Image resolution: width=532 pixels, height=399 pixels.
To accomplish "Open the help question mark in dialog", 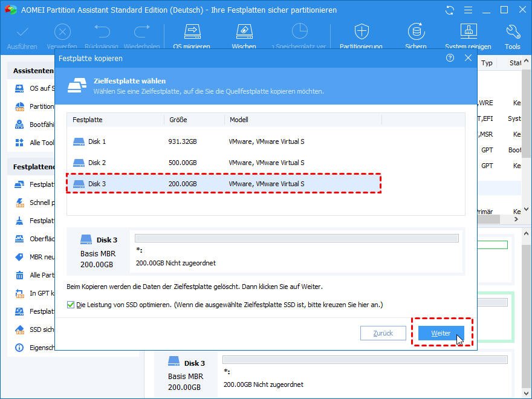I will click(450, 58).
